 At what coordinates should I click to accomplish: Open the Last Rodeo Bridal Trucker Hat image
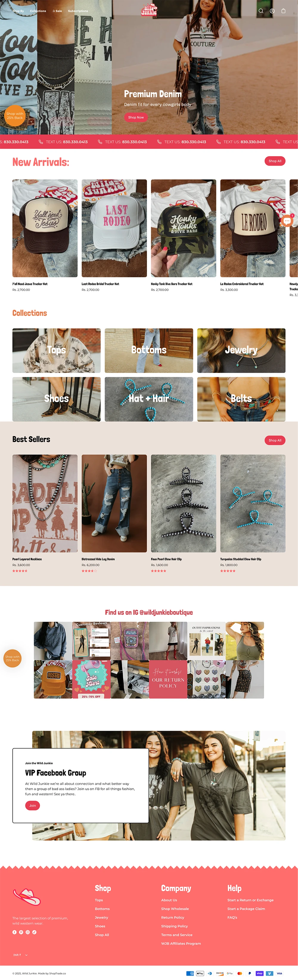click(x=114, y=228)
